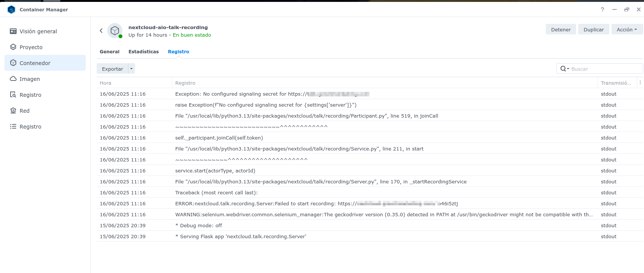
Task: Click the Detener button
Action: (561, 29)
